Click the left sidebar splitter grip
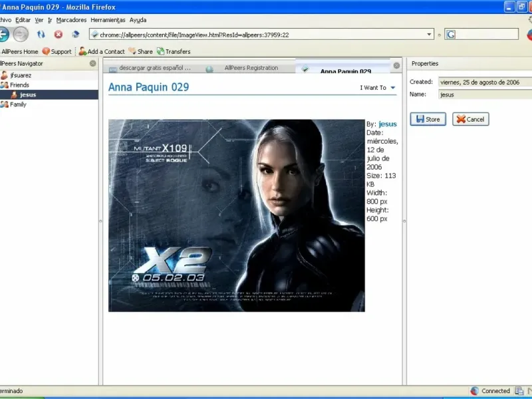532x399 pixels. tap(100, 221)
